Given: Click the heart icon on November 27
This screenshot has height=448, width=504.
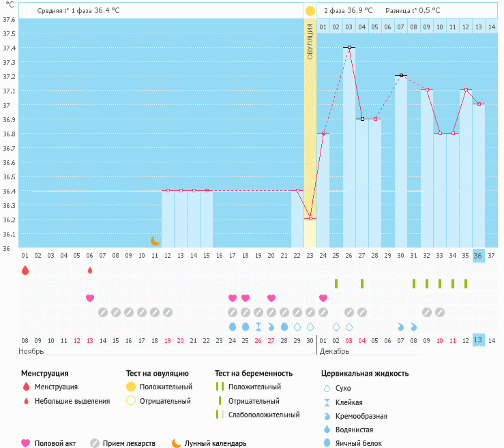Looking at the screenshot, I should click(271, 298).
